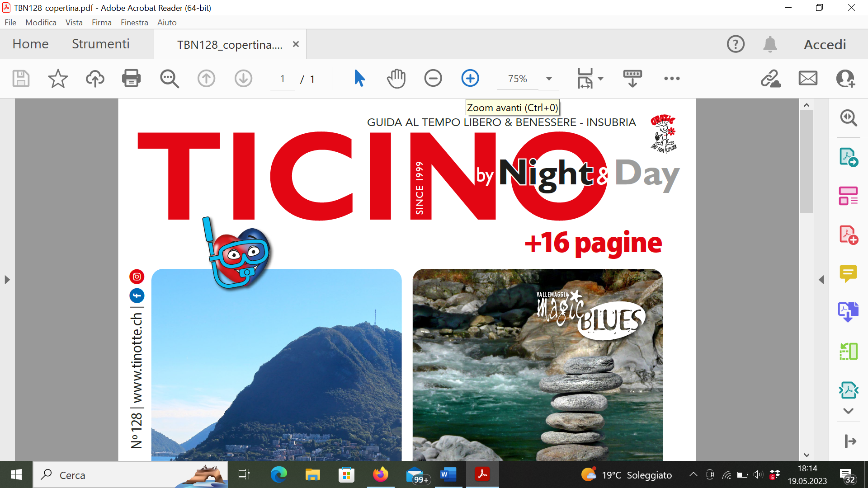Image resolution: width=868 pixels, height=488 pixels.
Task: Collapse the right tools pane arrow-bar icon
Action: pos(850,441)
